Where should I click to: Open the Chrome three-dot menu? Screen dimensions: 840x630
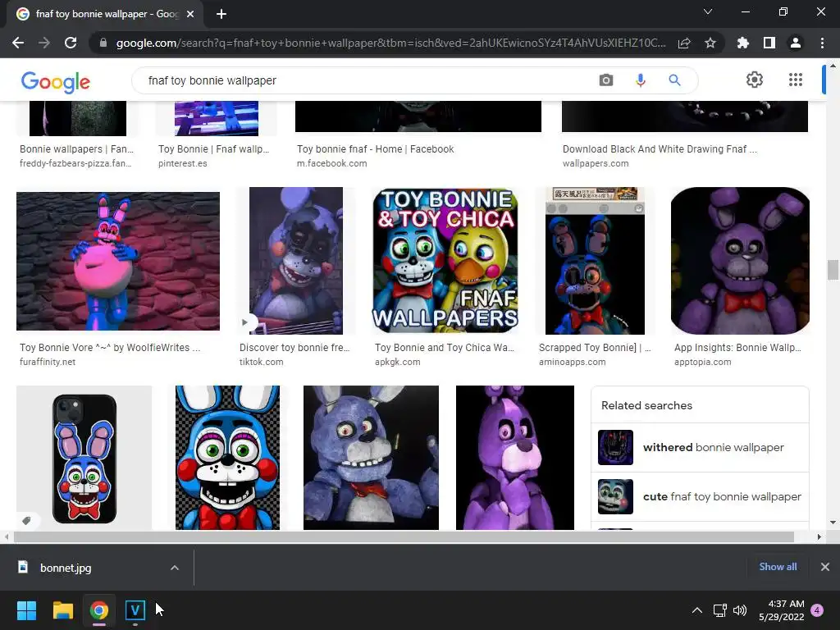822,43
